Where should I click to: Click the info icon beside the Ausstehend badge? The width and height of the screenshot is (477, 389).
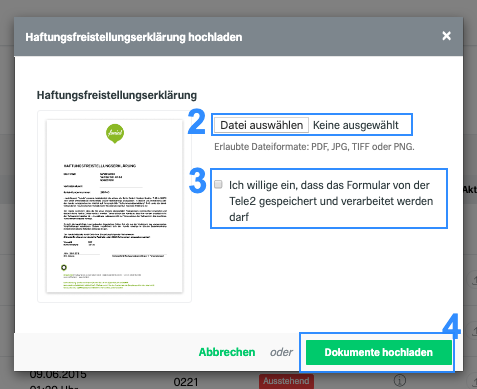pyautogui.click(x=399, y=380)
